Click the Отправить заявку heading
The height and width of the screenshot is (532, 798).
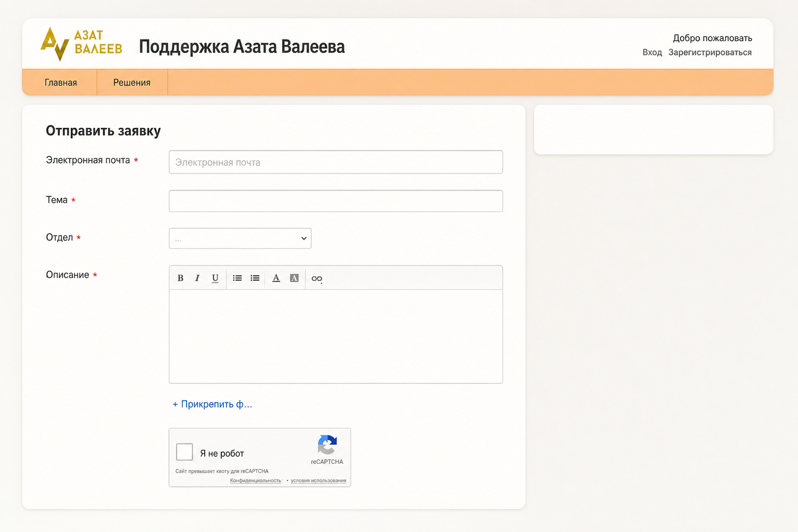(x=103, y=131)
